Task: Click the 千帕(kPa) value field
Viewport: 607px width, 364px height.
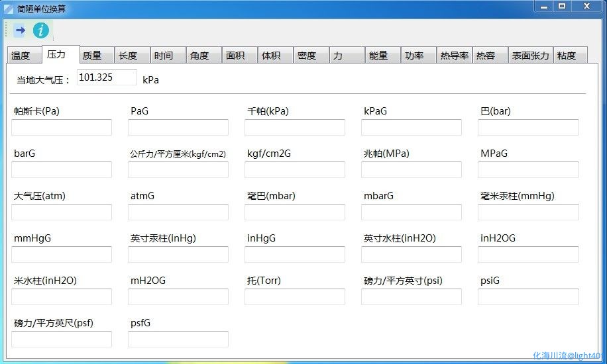Action: [x=295, y=128]
